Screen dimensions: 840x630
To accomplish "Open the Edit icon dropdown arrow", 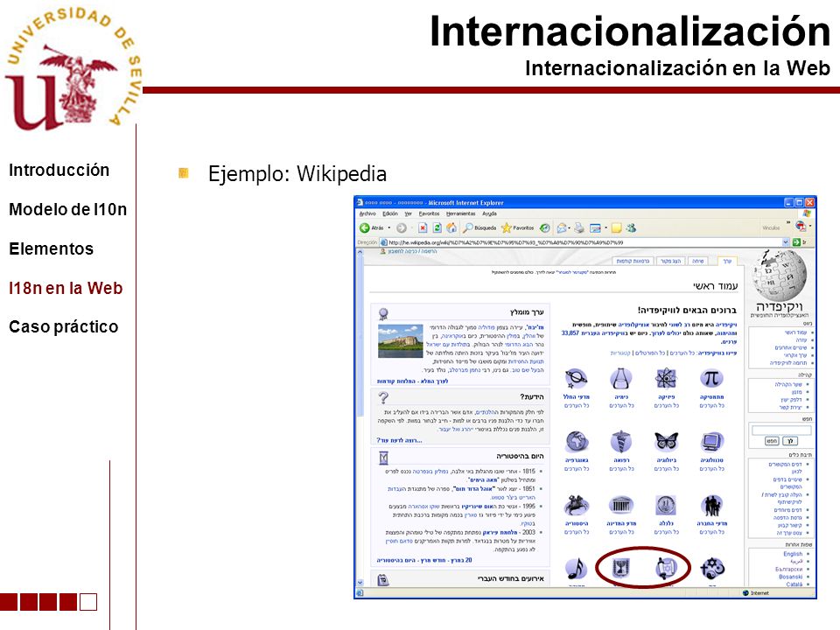I will pyautogui.click(x=605, y=228).
